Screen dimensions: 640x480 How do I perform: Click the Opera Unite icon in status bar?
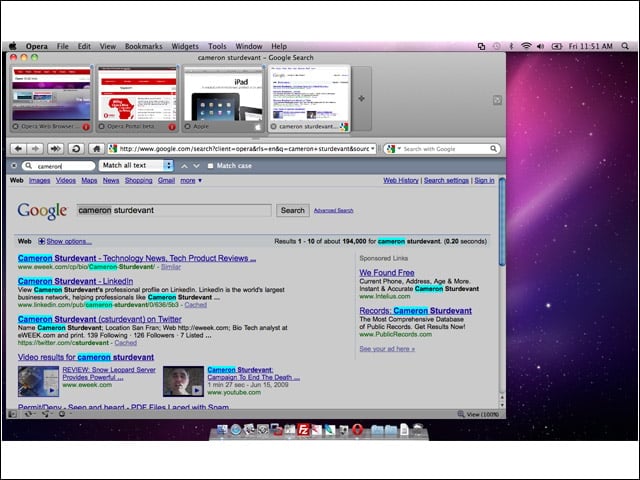coord(46,414)
